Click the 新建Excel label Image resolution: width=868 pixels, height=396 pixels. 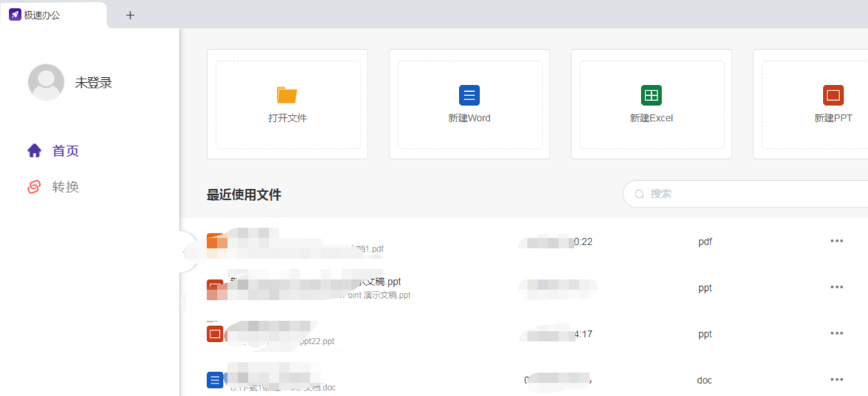pyautogui.click(x=652, y=118)
